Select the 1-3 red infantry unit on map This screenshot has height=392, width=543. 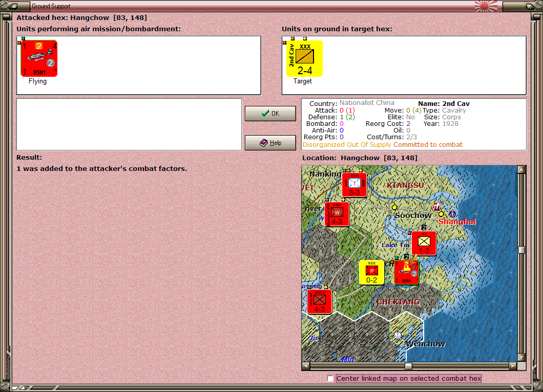(424, 243)
